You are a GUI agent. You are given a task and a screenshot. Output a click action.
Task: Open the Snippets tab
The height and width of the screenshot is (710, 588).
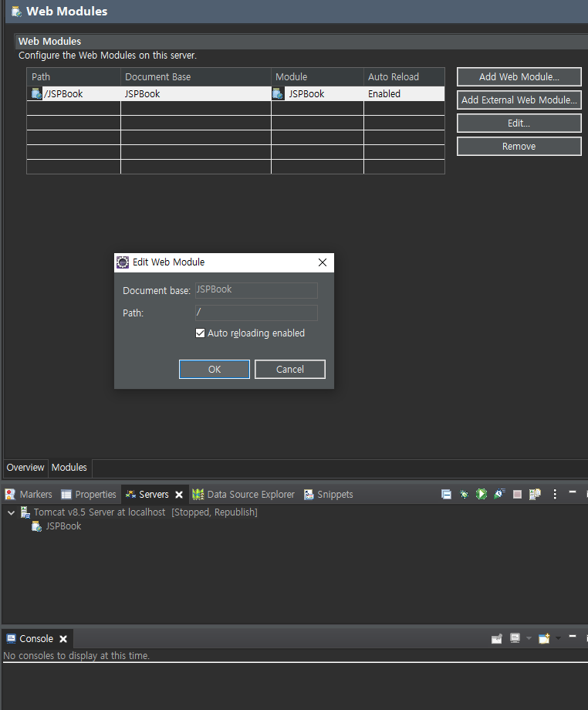(329, 495)
